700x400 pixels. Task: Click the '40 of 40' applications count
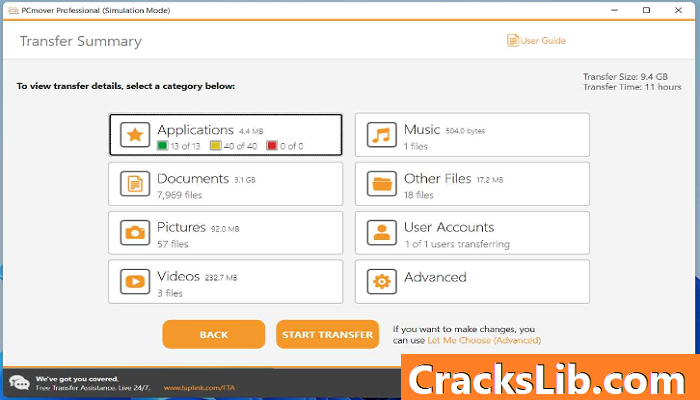(240, 146)
